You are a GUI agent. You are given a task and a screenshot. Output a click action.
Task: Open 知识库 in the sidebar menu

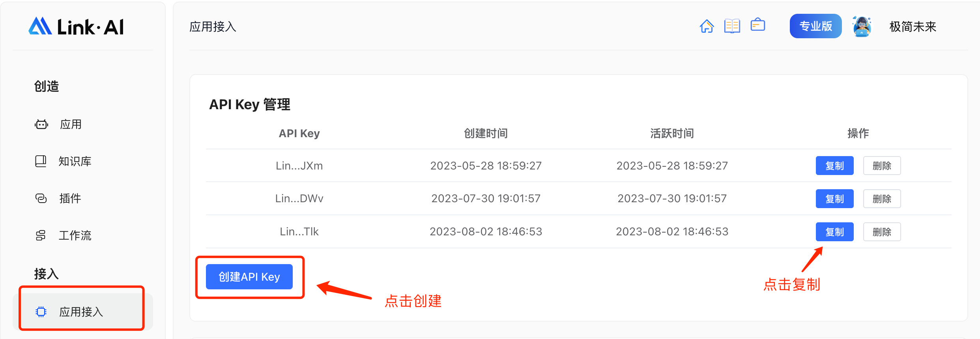click(x=75, y=161)
